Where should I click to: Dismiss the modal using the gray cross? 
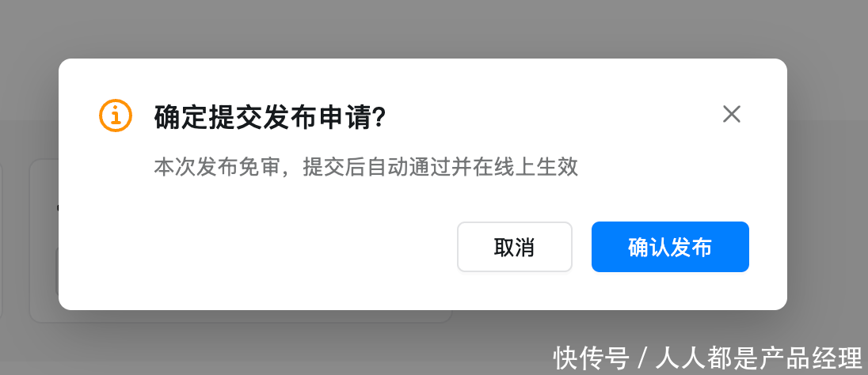coord(731,115)
